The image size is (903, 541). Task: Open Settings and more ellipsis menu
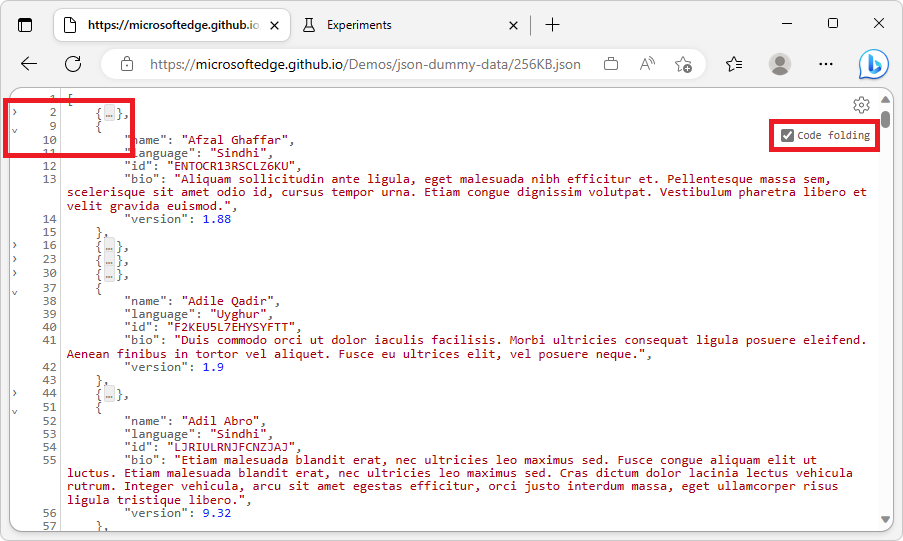point(826,64)
